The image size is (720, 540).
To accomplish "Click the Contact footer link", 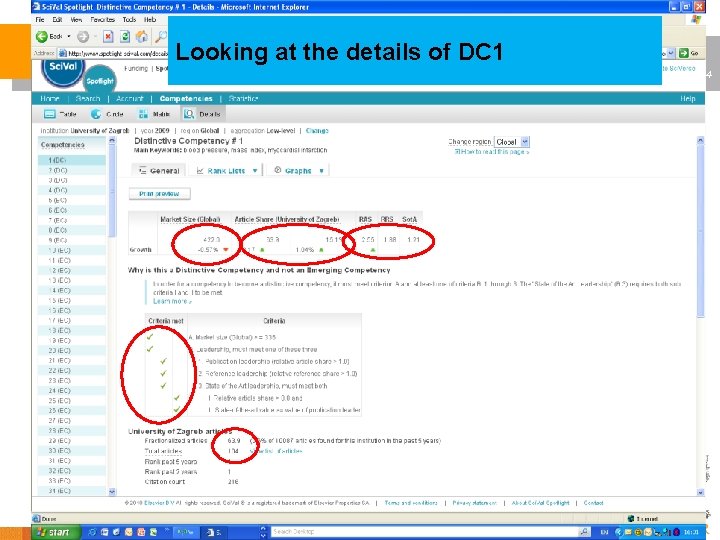I will [x=593, y=503].
